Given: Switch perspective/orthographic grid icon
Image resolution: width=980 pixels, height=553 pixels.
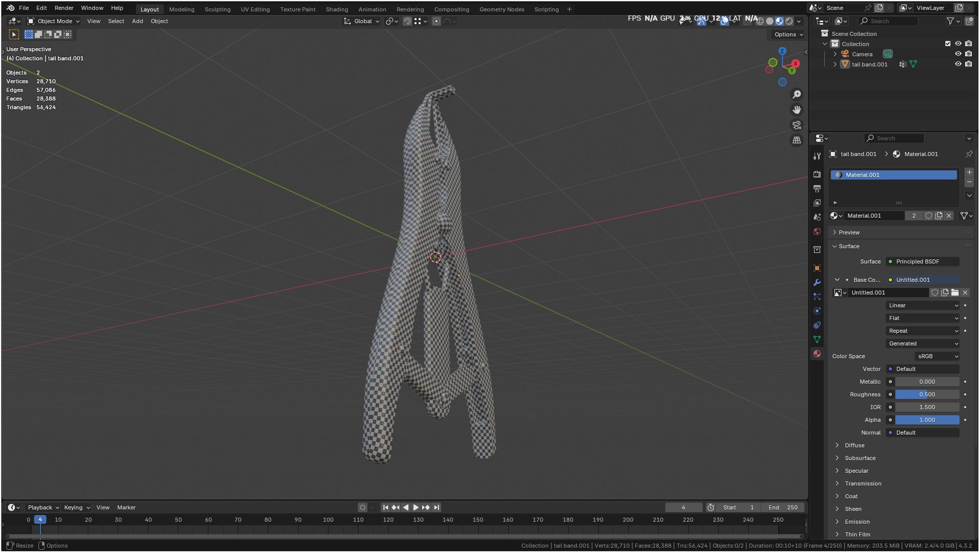Looking at the screenshot, I should [x=797, y=140].
